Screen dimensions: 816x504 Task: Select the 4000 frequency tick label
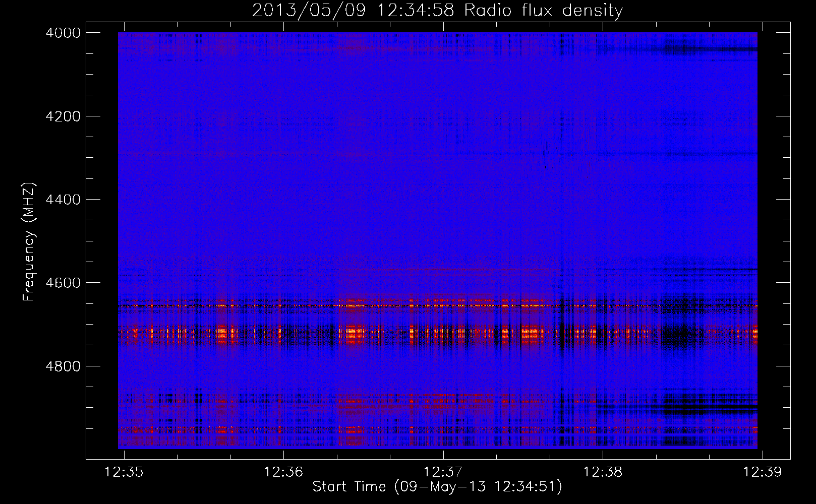coord(63,33)
